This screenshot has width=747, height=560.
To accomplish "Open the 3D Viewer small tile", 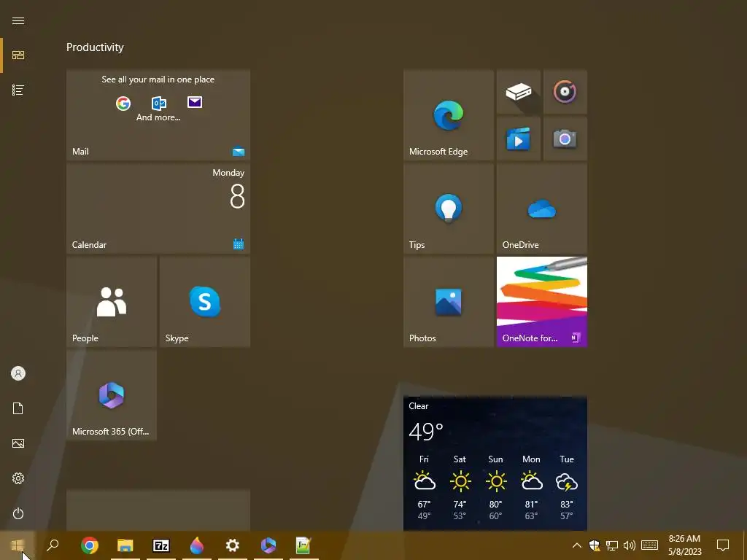I will click(519, 91).
